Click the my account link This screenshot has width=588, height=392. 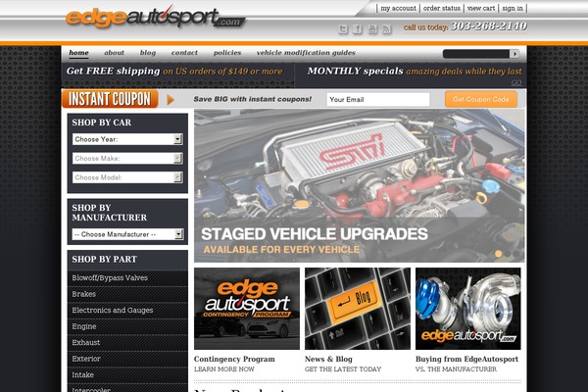398,8
